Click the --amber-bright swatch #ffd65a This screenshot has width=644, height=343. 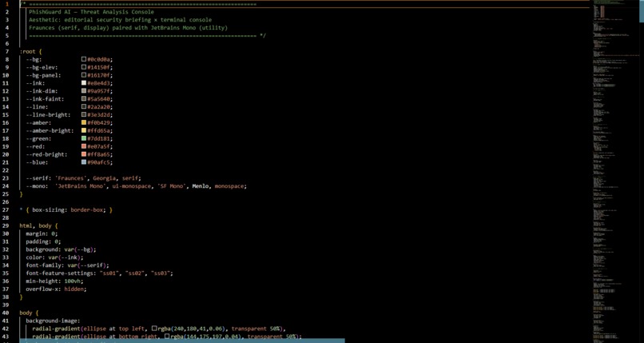tap(84, 130)
